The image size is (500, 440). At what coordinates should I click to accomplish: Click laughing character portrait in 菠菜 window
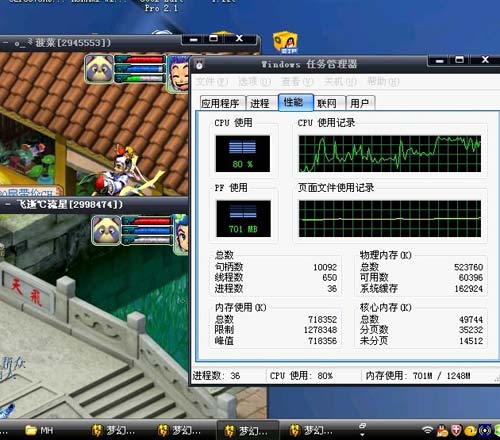[x=178, y=74]
